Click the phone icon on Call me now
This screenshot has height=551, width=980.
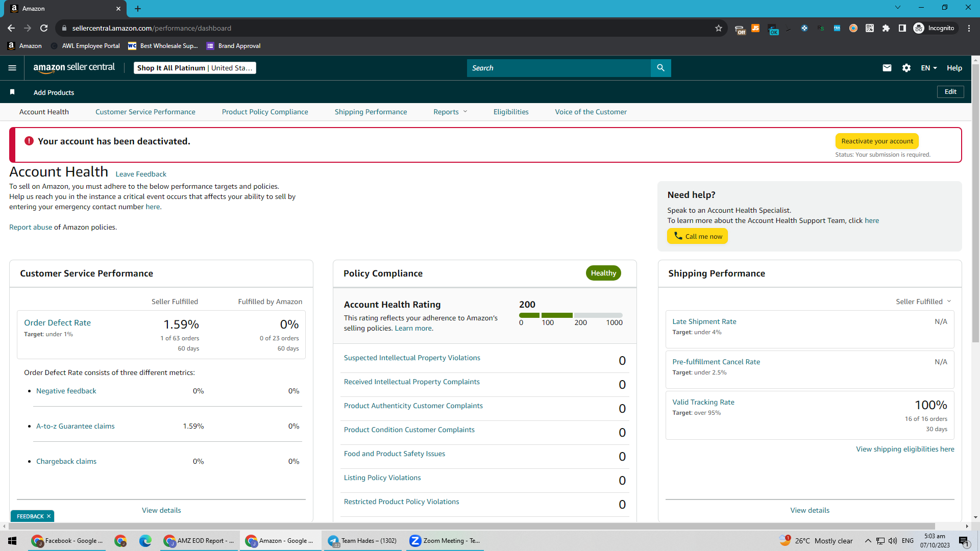(x=678, y=236)
